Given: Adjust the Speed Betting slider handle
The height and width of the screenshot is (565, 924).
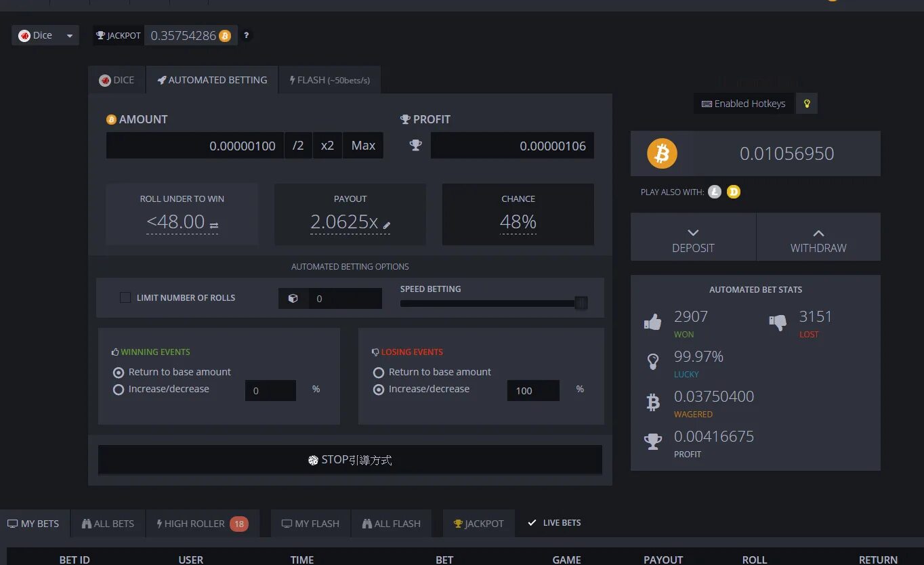Looking at the screenshot, I should 581,303.
